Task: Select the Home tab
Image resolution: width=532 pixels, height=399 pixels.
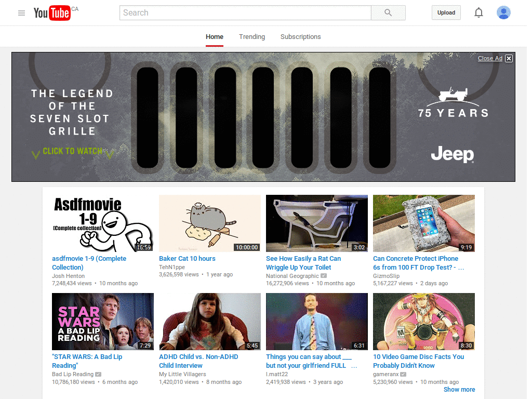Action: 215,37
